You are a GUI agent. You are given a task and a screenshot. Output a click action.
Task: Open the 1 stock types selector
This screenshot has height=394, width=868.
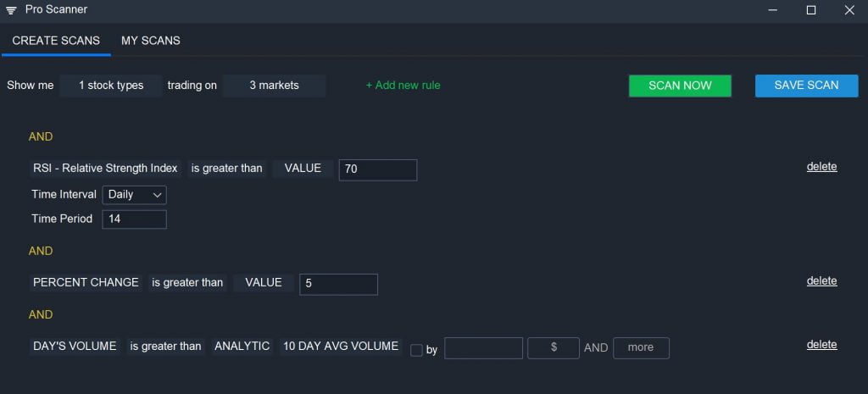pos(110,86)
